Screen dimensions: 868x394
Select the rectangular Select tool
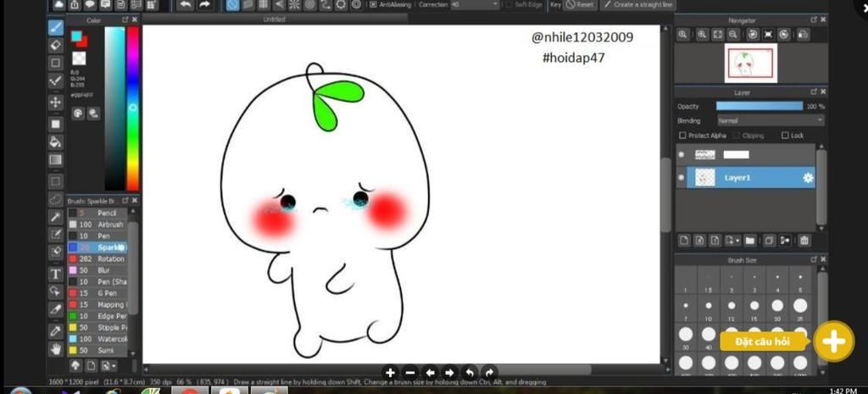55,181
